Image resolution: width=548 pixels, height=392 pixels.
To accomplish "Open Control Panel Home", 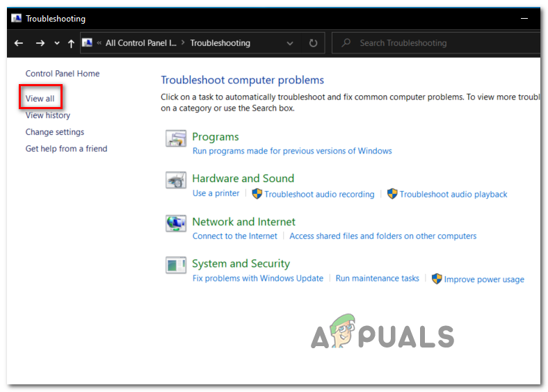I will tap(63, 74).
